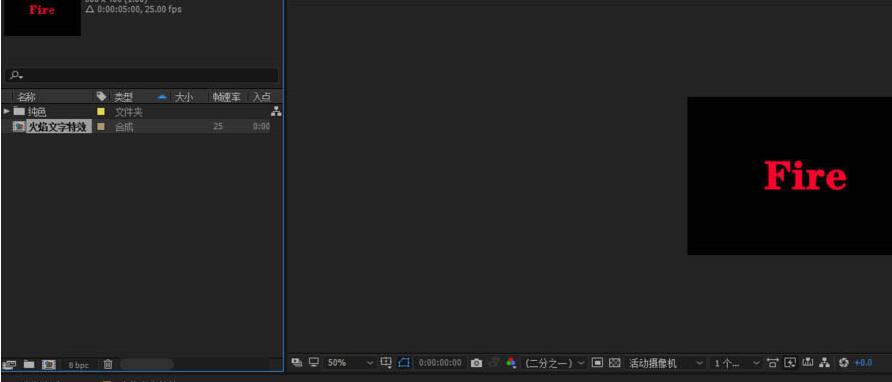Sort the project by the 名称 column
The width and height of the screenshot is (892, 382).
coord(26,97)
